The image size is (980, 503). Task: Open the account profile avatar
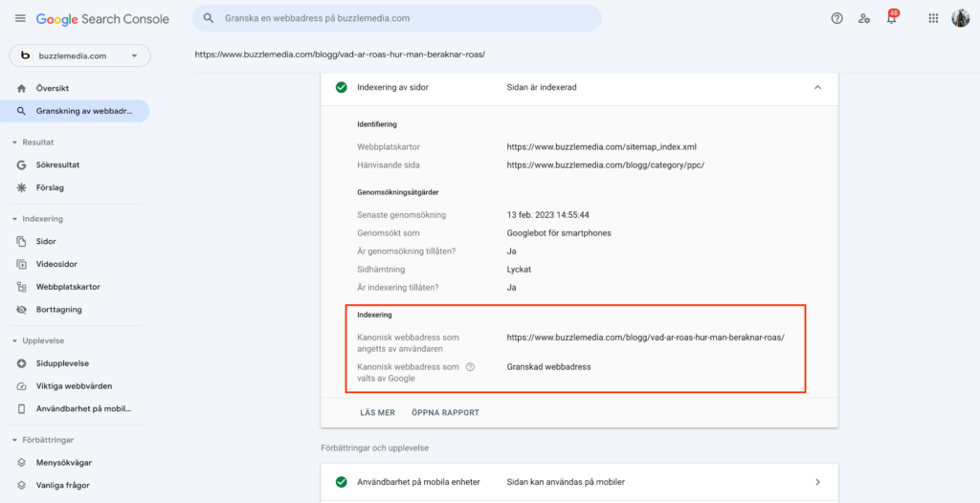click(x=960, y=18)
